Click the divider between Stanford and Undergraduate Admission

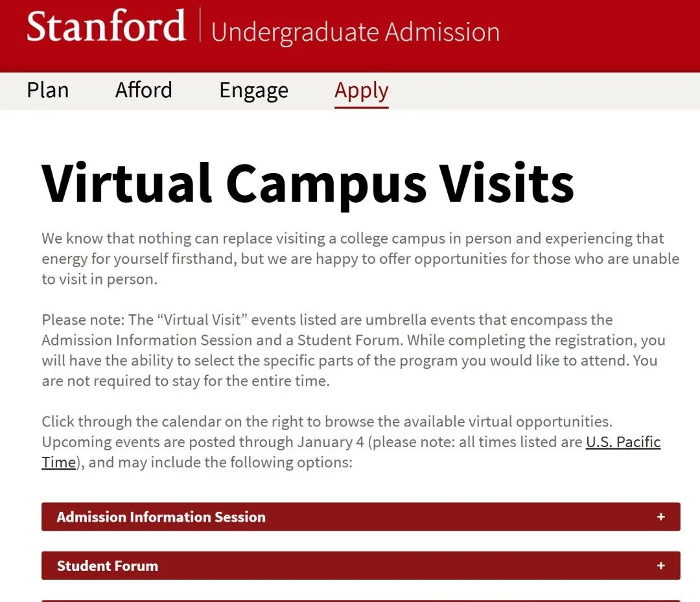coord(200,27)
